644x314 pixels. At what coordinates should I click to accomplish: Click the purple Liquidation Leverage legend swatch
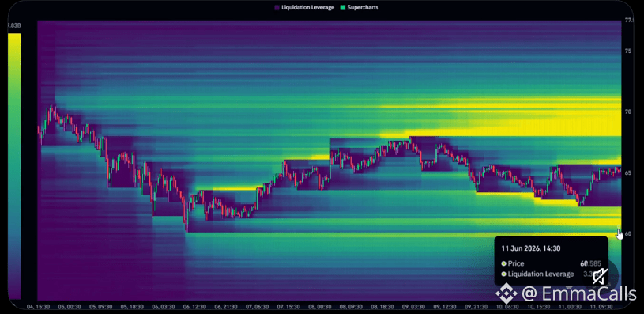tap(277, 7)
